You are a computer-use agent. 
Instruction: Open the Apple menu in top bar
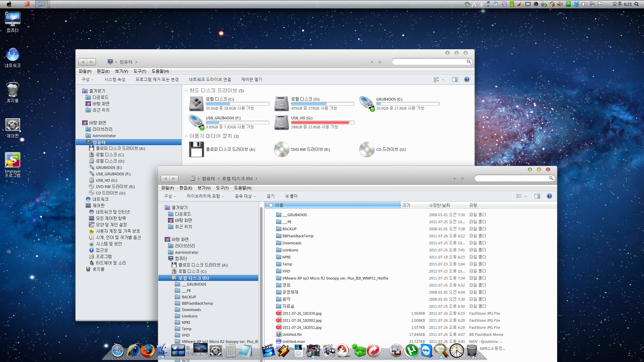9,4
